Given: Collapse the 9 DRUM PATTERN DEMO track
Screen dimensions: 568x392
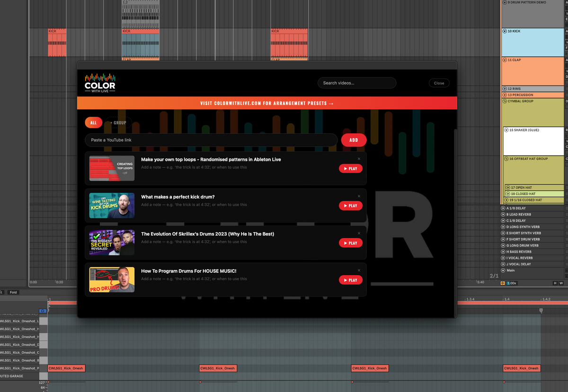Looking at the screenshot, I should coord(505,2).
